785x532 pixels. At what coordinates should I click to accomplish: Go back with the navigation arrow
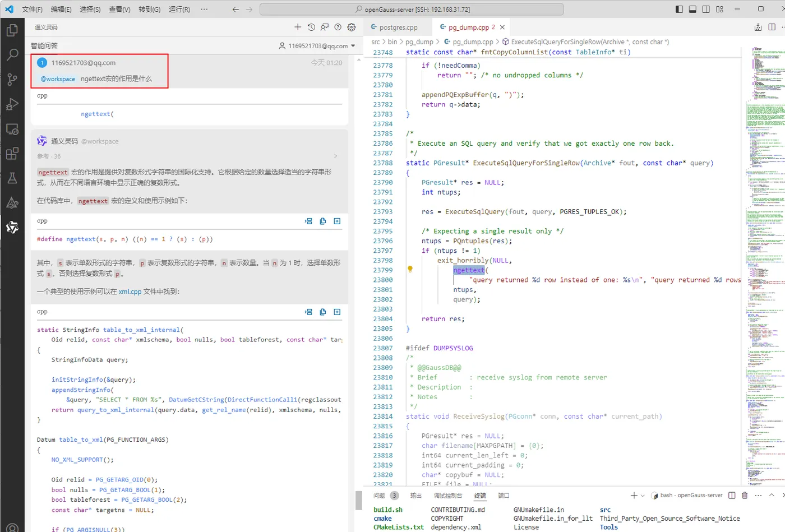point(235,9)
